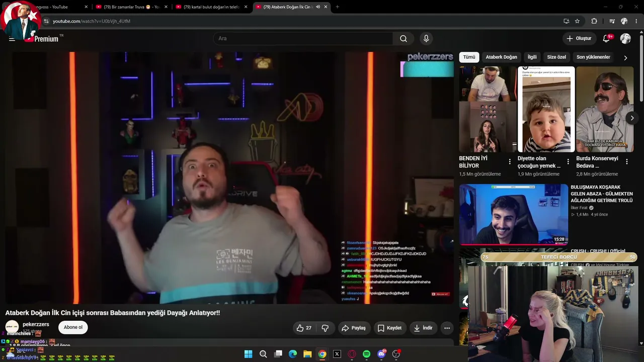Image resolution: width=644 pixels, height=362 pixels.
Task: Dislike the video with thumbs down
Action: coord(325,328)
